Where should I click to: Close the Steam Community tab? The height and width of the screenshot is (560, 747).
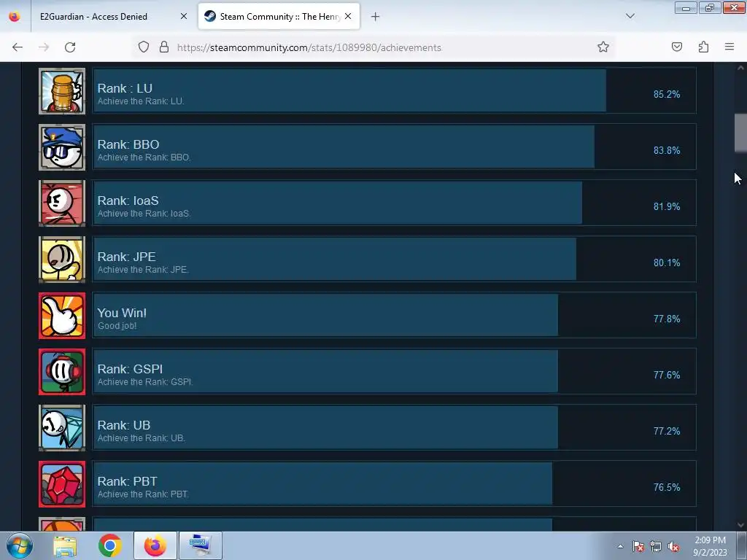[348, 16]
